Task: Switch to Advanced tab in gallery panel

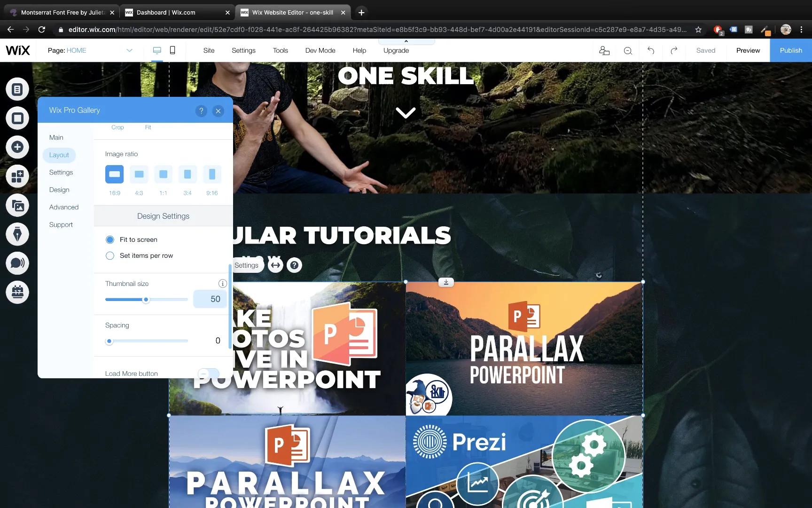Action: [64, 207]
